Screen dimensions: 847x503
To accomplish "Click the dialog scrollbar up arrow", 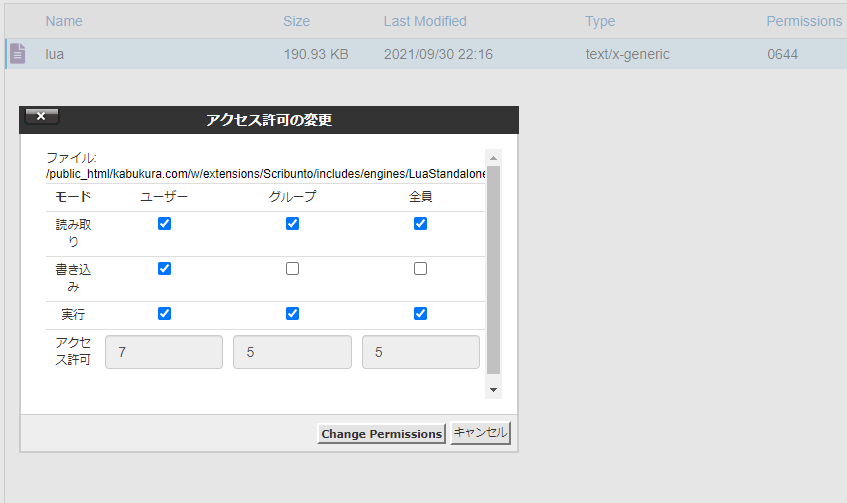I will 493,158.
